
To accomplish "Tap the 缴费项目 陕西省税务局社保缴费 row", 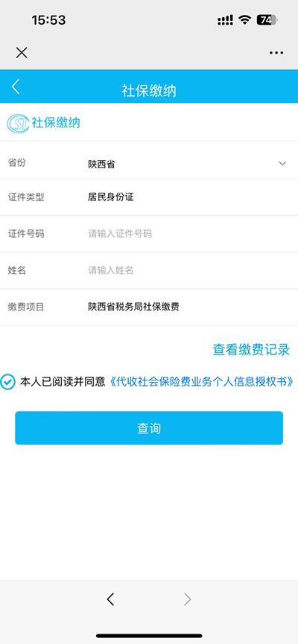I will click(149, 307).
